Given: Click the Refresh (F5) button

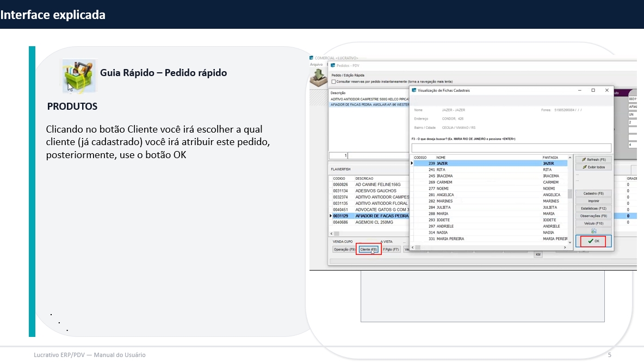Looking at the screenshot, I should tap(593, 160).
